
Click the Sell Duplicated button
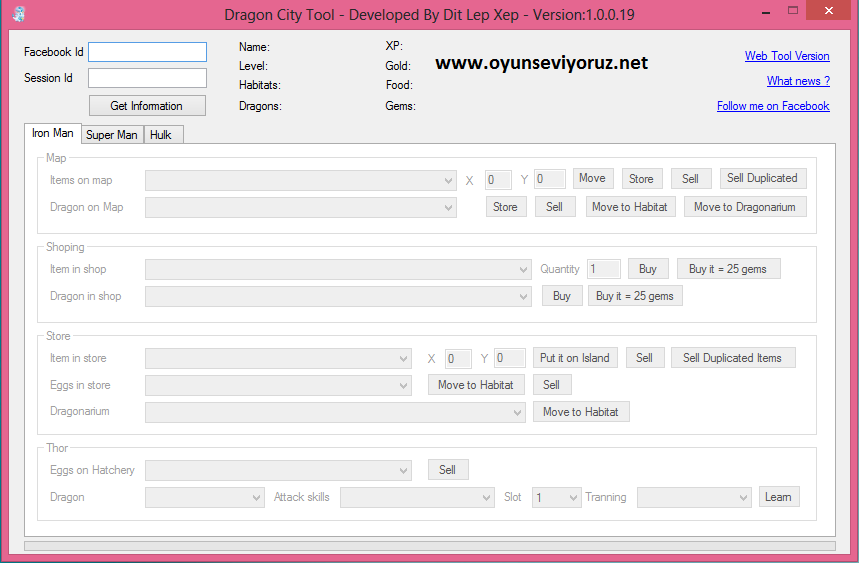point(763,179)
